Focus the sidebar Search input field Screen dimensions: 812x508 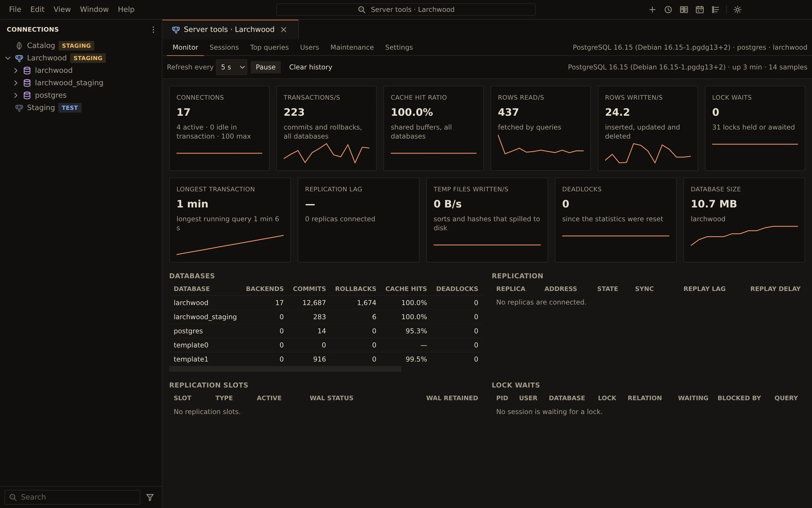point(72,497)
